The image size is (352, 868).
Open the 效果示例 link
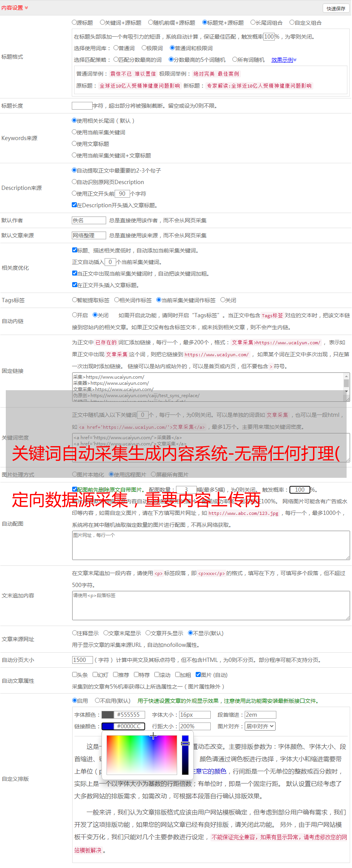[x=284, y=60]
